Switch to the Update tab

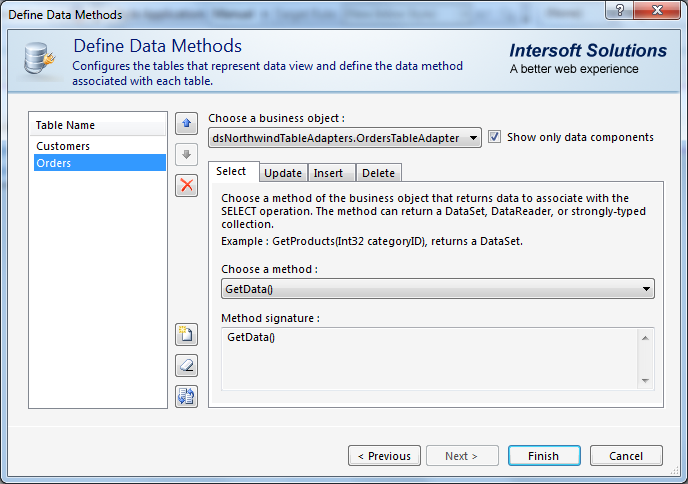click(283, 173)
